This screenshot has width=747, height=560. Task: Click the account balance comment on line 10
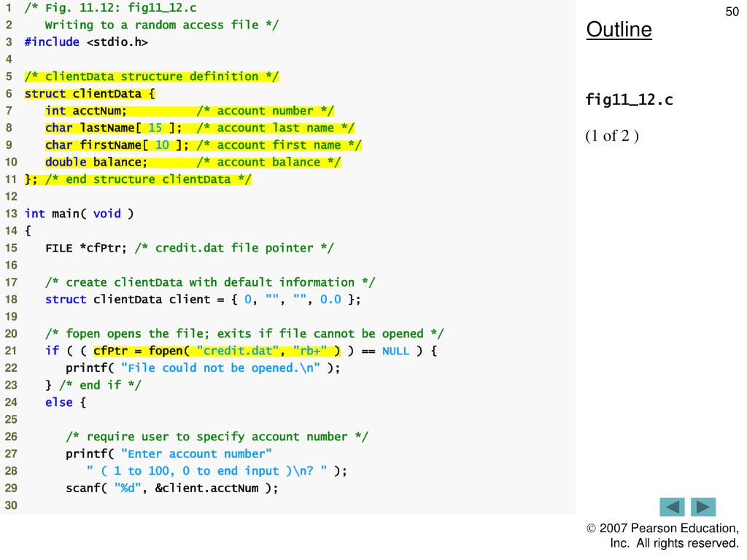(268, 162)
